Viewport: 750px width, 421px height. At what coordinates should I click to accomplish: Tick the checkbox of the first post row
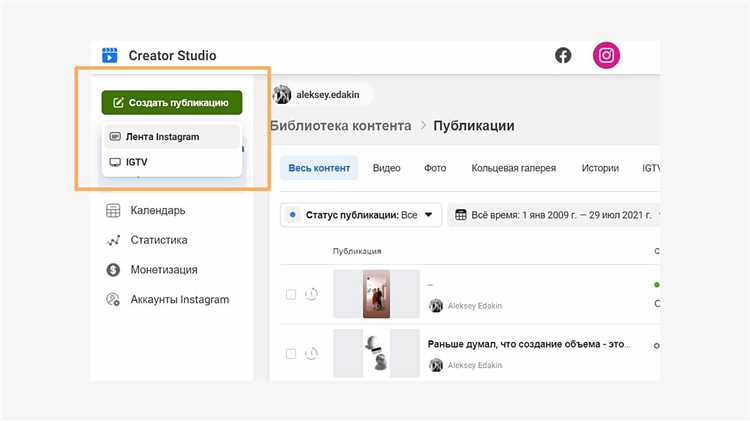(291, 294)
